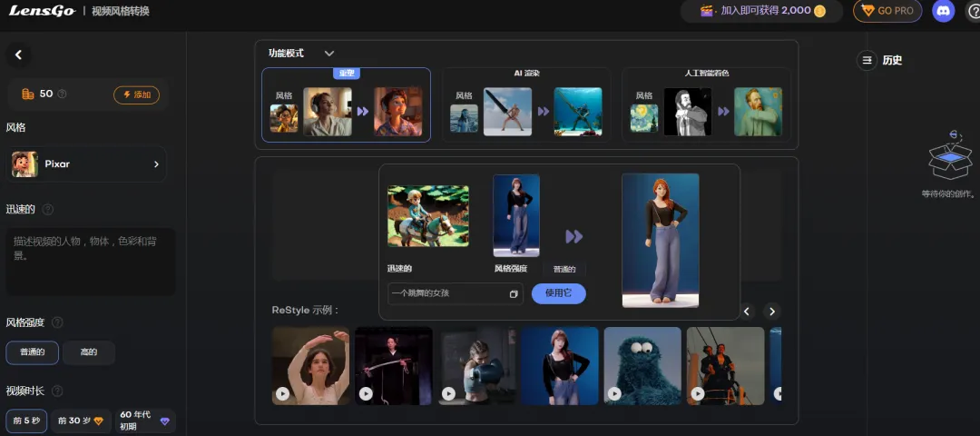The height and width of the screenshot is (436, 980).
Task: Click the Pixar style avatar thumbnail
Action: point(25,163)
